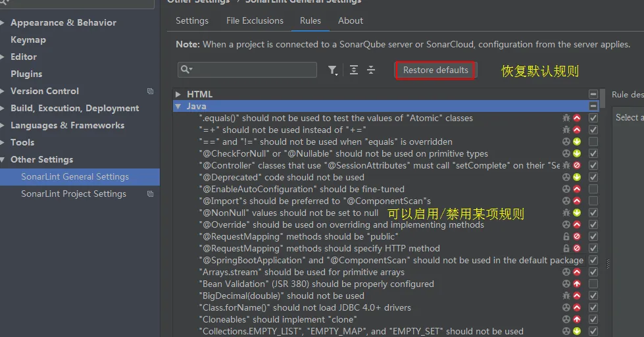Click the severity icon on "=+" rule row
The image size is (644, 337).
coord(577,130)
